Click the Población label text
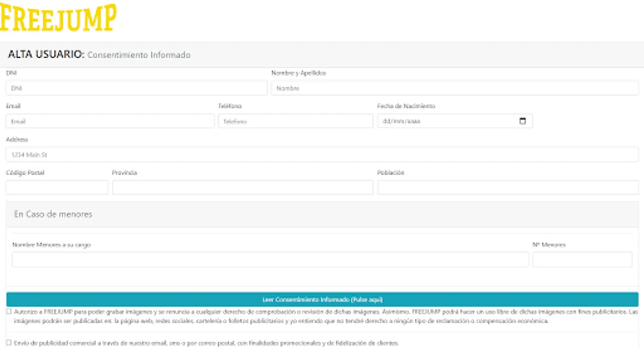644x348 pixels. point(391,172)
